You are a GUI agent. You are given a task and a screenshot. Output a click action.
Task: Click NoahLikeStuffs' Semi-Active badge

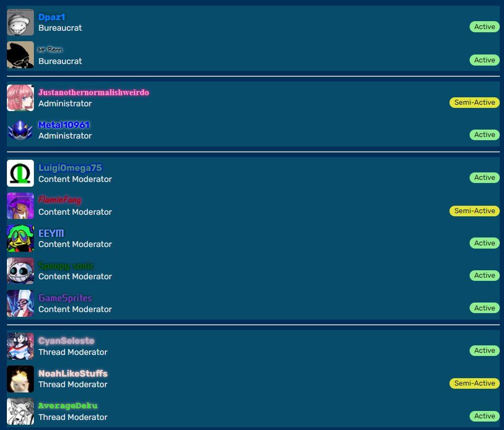click(474, 383)
